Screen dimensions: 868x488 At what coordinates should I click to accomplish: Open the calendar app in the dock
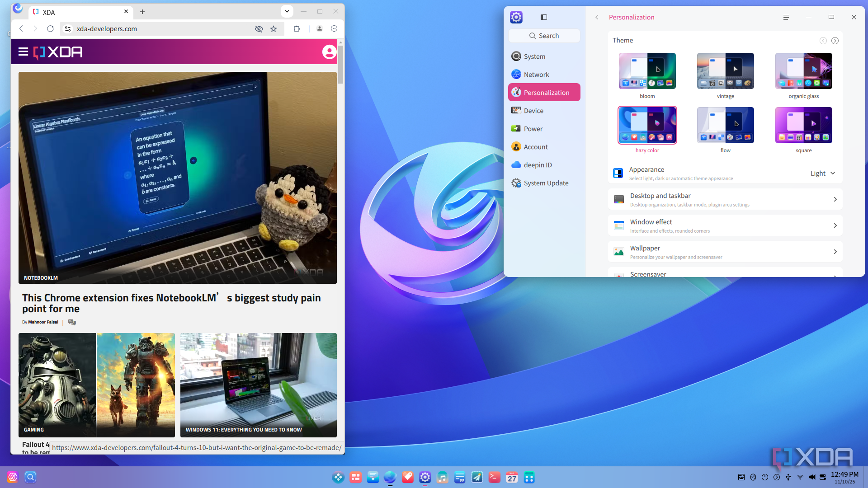point(512,477)
